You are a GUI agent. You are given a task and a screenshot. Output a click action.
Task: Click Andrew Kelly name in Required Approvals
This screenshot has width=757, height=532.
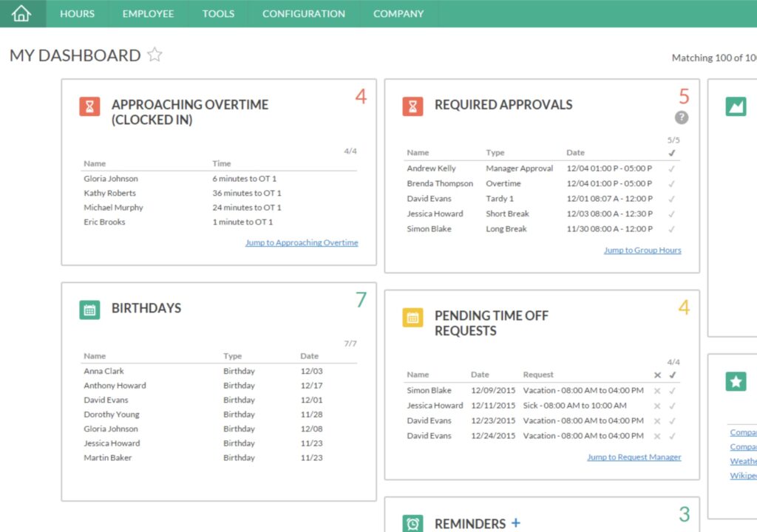[x=431, y=168]
